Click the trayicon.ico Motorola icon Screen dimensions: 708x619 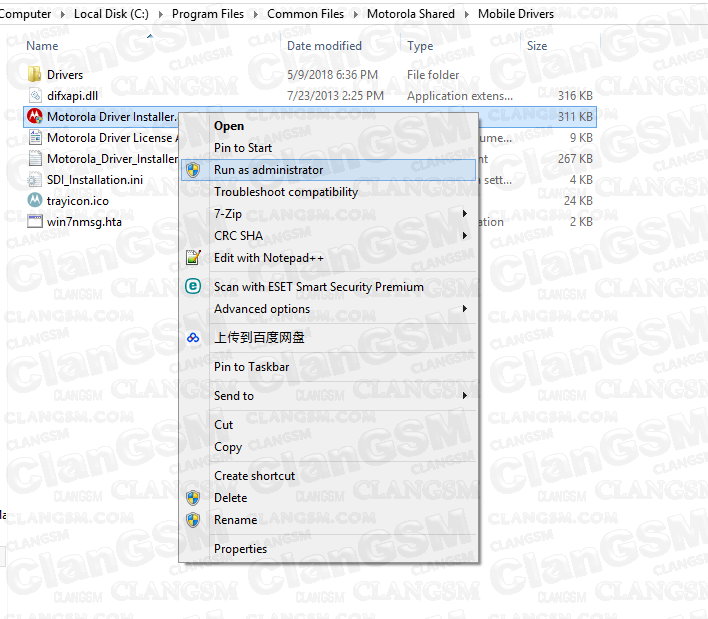tap(35, 200)
